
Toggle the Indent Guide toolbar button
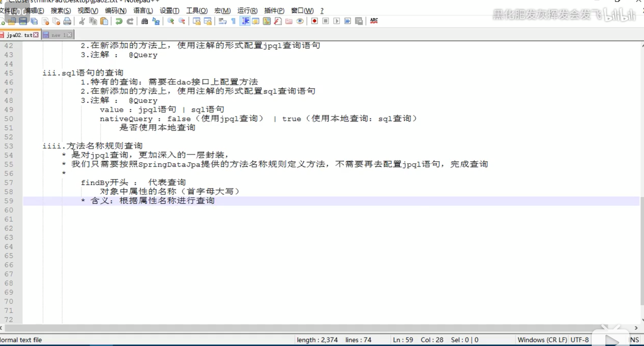coord(245,21)
